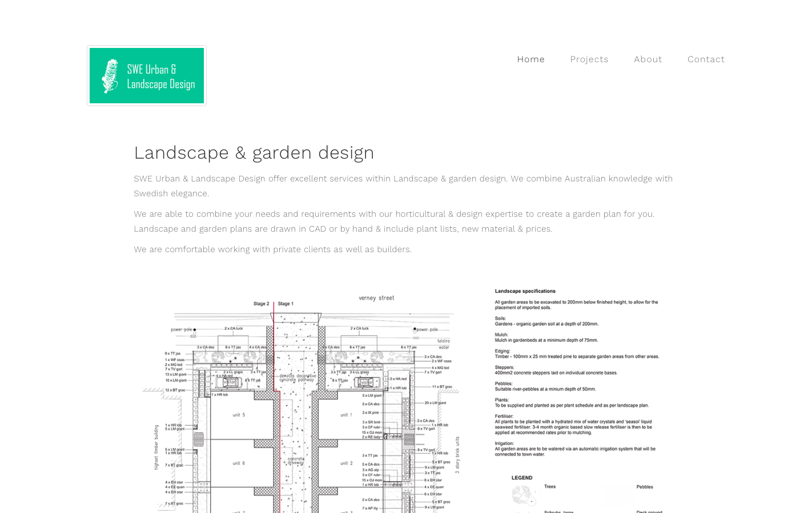Open the About page
Viewport: 812px width, 513px height.
tap(648, 59)
